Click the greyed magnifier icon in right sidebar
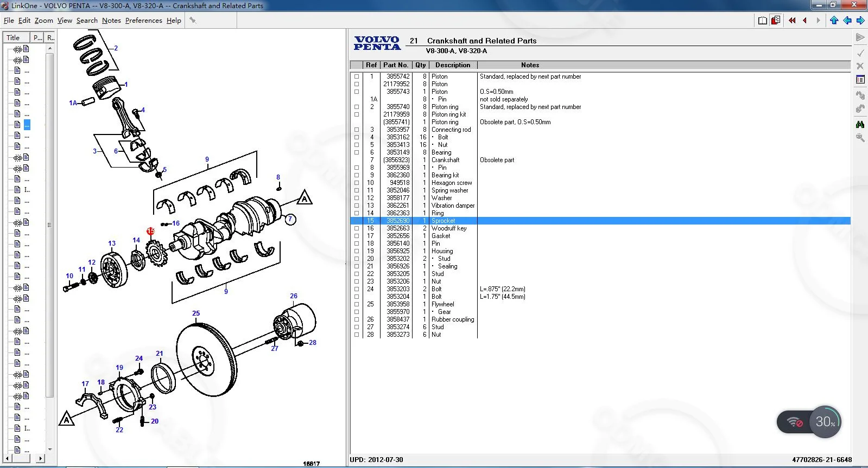The width and height of the screenshot is (868, 468). (x=860, y=138)
